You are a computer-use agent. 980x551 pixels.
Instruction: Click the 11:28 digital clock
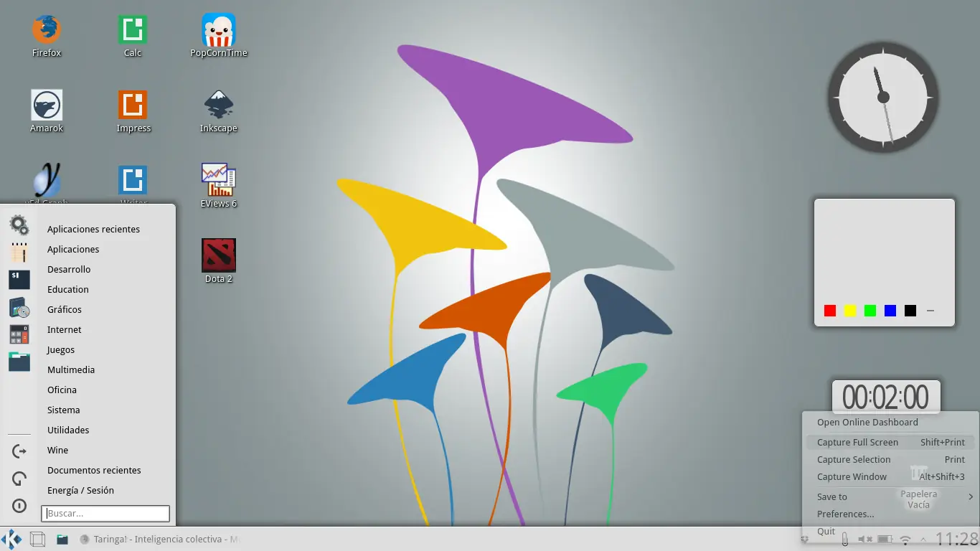tap(957, 539)
